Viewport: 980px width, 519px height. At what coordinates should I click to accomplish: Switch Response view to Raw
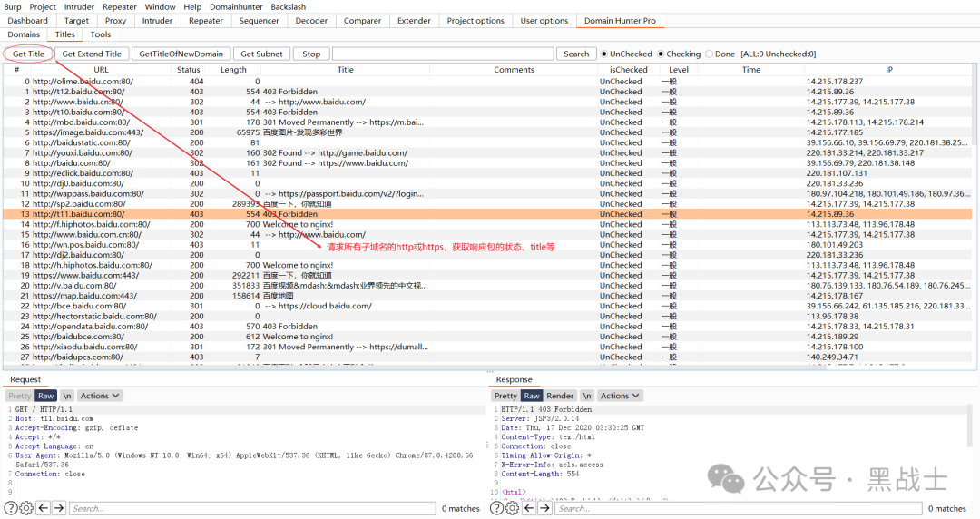click(531, 396)
